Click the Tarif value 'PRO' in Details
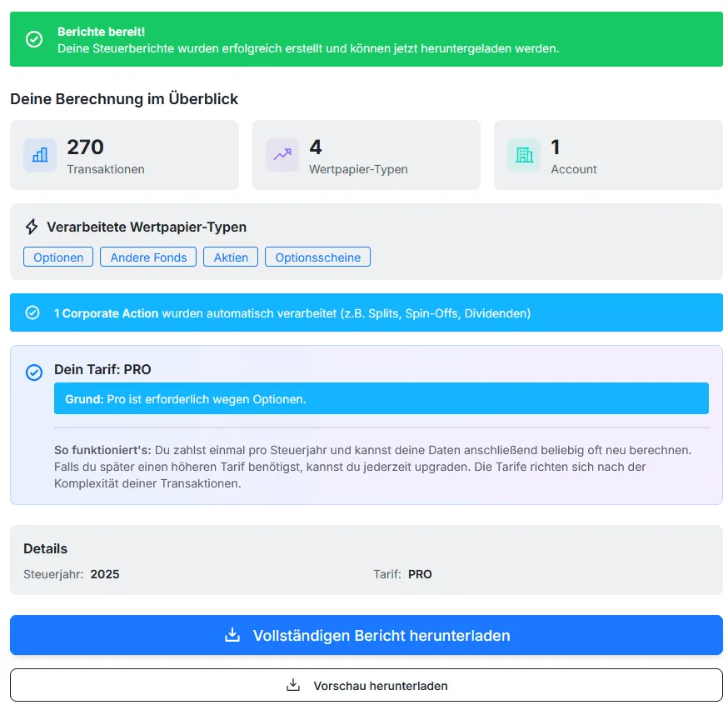Viewport: 728px width, 710px height. [x=420, y=574]
